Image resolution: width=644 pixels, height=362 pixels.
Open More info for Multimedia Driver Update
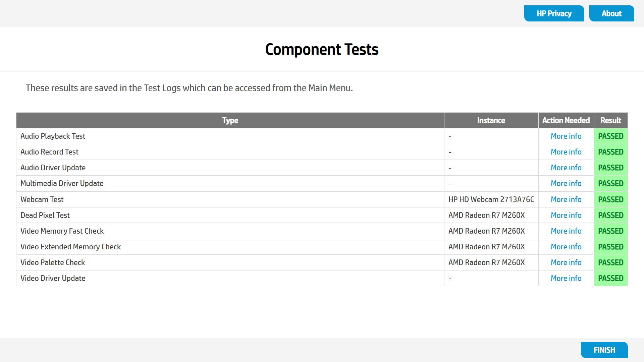(566, 183)
